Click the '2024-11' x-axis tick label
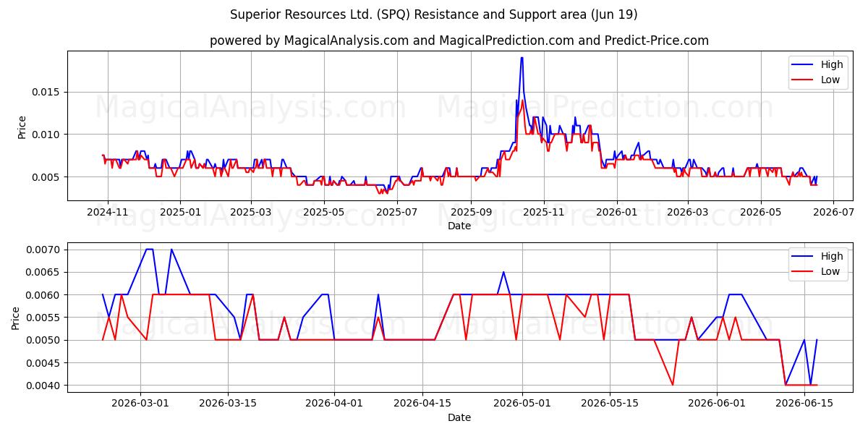This screenshot has height=434, width=868. [x=108, y=212]
